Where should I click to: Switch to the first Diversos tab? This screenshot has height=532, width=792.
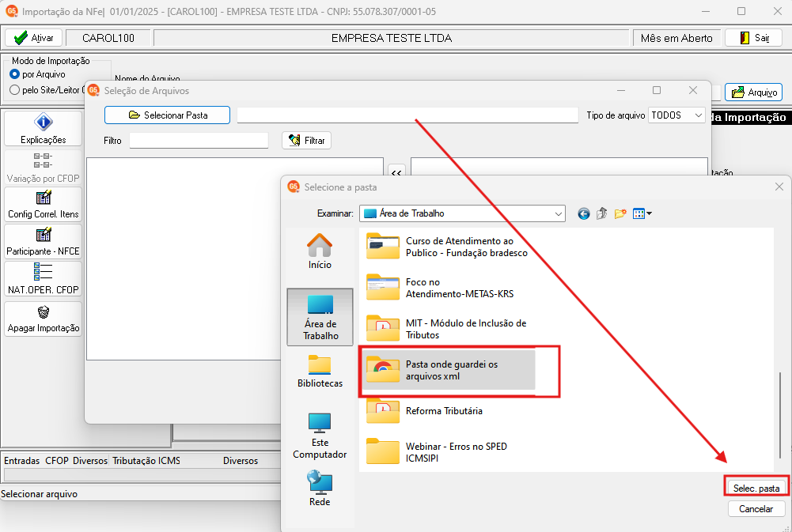click(90, 461)
